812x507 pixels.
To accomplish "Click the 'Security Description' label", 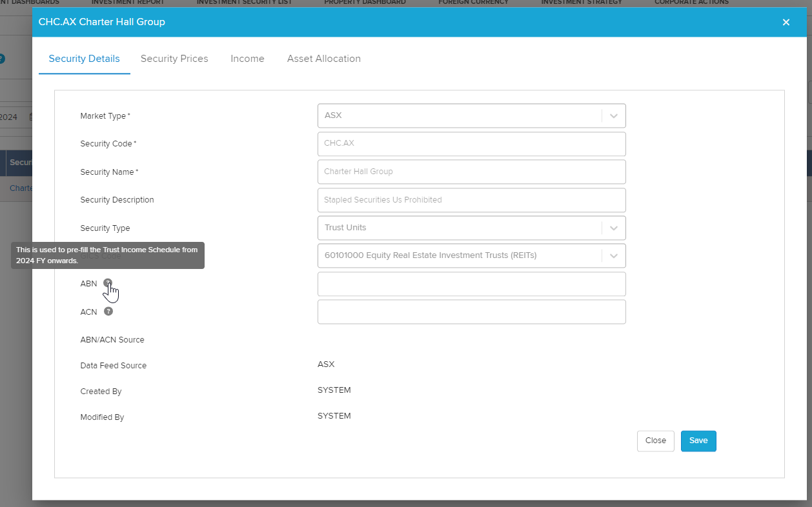I will [117, 200].
